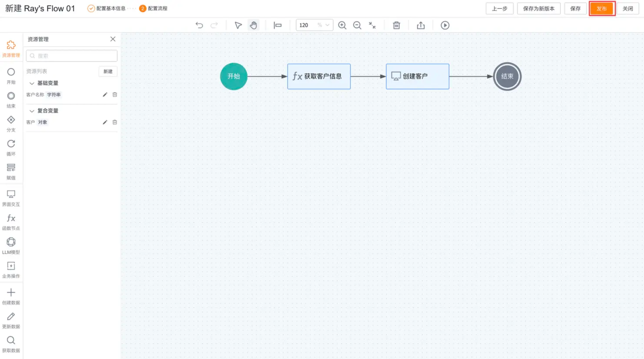Collapse the 基础变量 section

click(x=32, y=83)
